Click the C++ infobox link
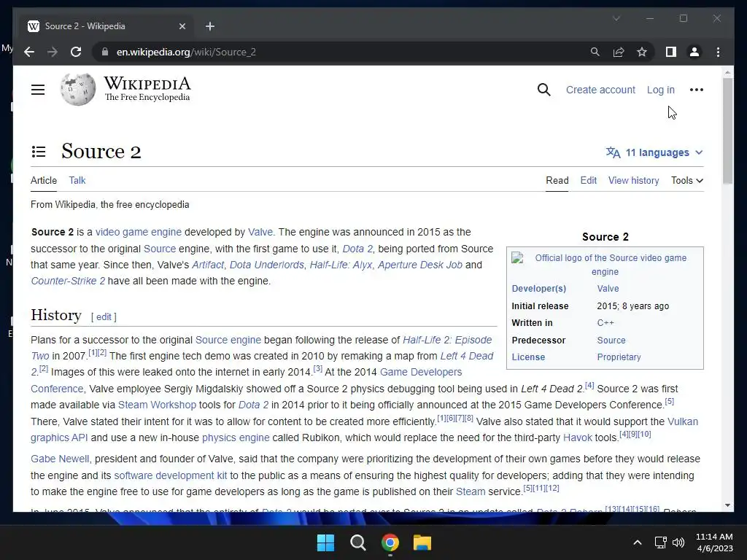Screen dimensions: 747x560 pyautogui.click(x=605, y=323)
